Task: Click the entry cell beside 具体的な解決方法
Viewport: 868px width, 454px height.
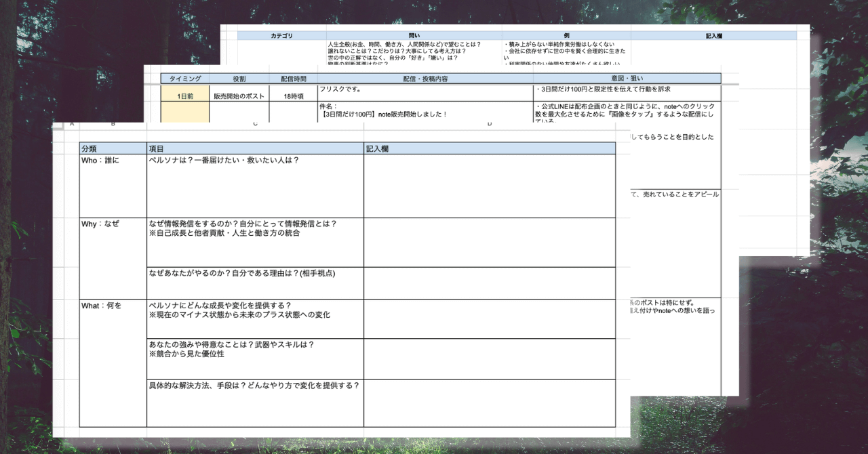Action: [x=489, y=403]
